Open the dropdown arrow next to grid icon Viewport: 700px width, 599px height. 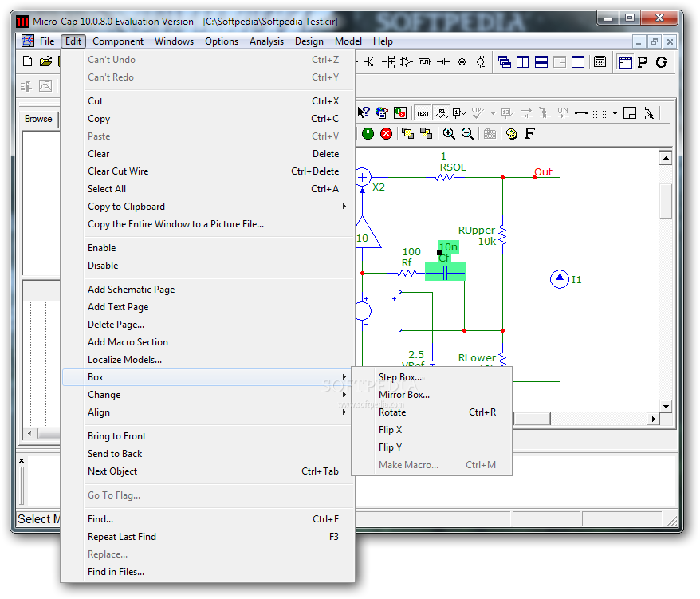click(615, 113)
